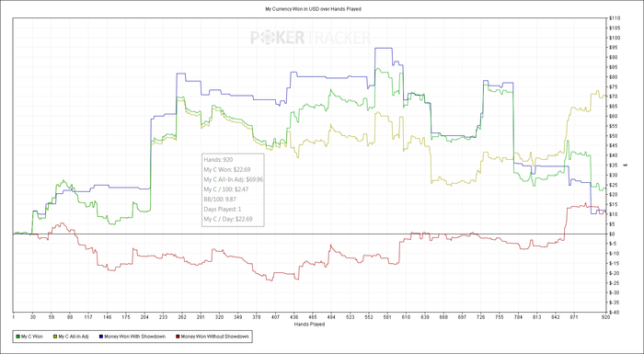The width and height of the screenshot is (644, 354).
Task: Select 'Money Won Without Showdown' legend label
Action: (214, 337)
